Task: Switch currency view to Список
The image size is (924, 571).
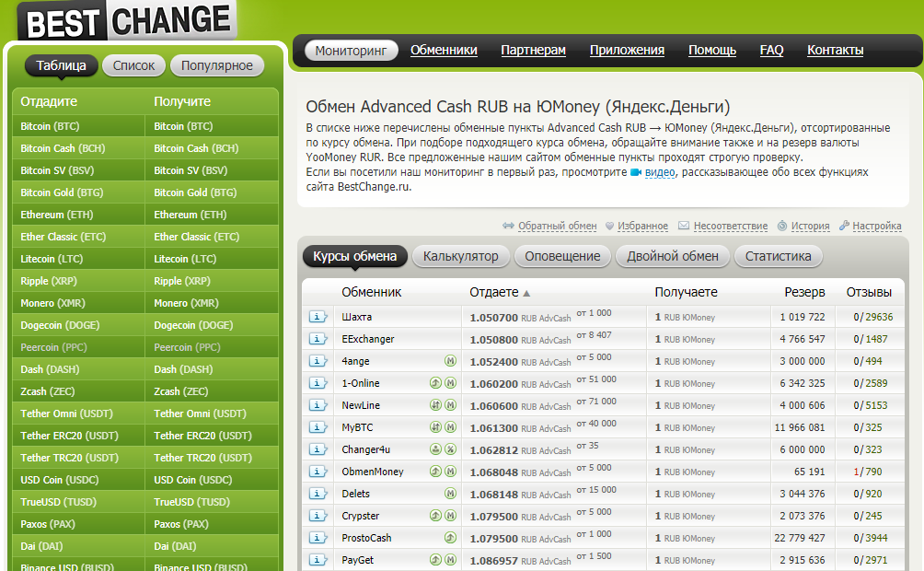Action: click(x=133, y=65)
